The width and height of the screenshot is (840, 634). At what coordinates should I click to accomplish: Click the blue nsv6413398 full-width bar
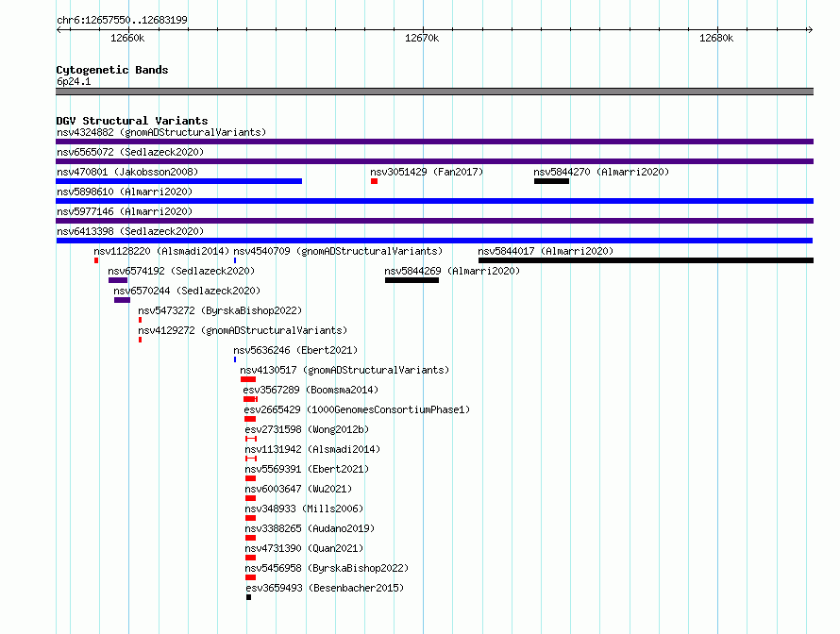click(434, 241)
